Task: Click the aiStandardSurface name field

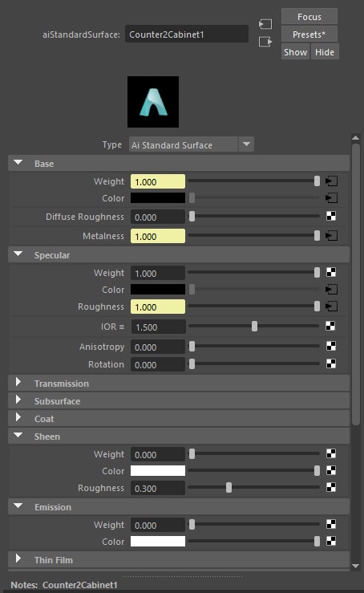Action: click(187, 34)
